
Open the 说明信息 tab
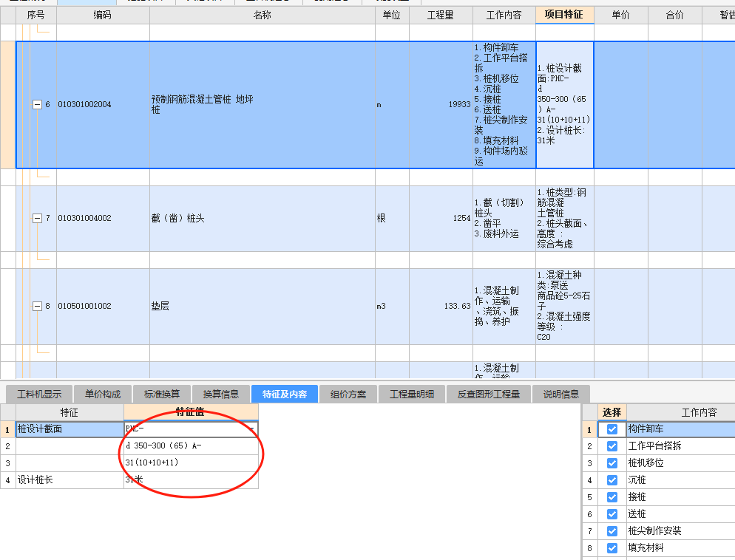click(x=560, y=395)
